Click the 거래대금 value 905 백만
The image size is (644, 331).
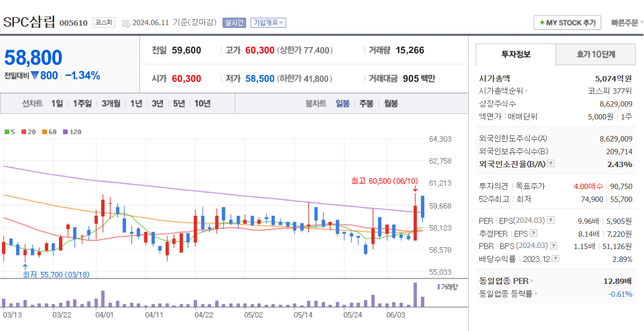tap(419, 79)
